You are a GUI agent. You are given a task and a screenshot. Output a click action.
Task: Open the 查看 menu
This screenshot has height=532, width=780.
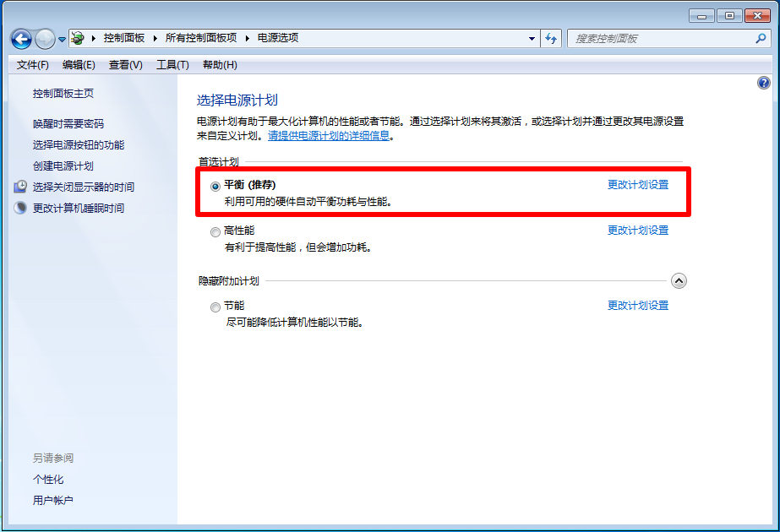click(124, 64)
